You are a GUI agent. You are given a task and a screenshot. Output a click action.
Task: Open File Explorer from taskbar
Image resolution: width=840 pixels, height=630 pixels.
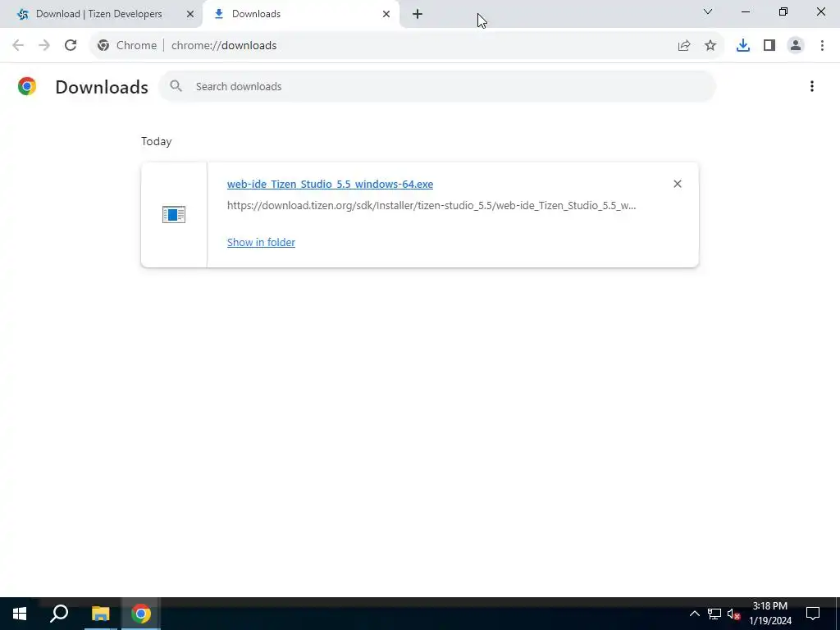click(100, 614)
